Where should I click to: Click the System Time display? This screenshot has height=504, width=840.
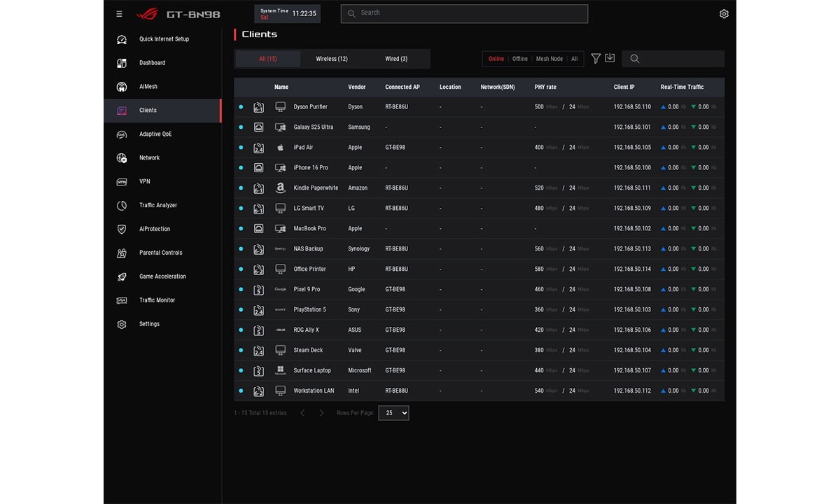tap(288, 14)
